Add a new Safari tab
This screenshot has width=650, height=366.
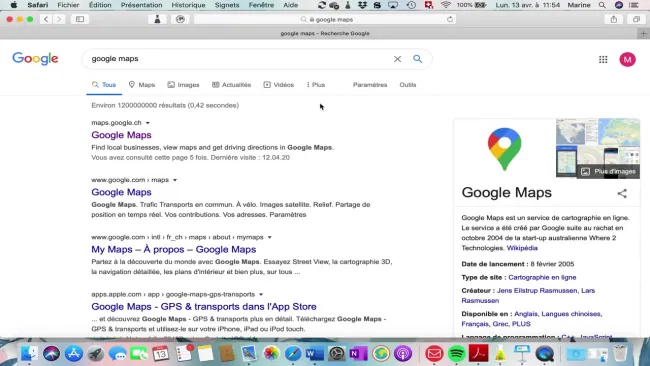point(643,34)
